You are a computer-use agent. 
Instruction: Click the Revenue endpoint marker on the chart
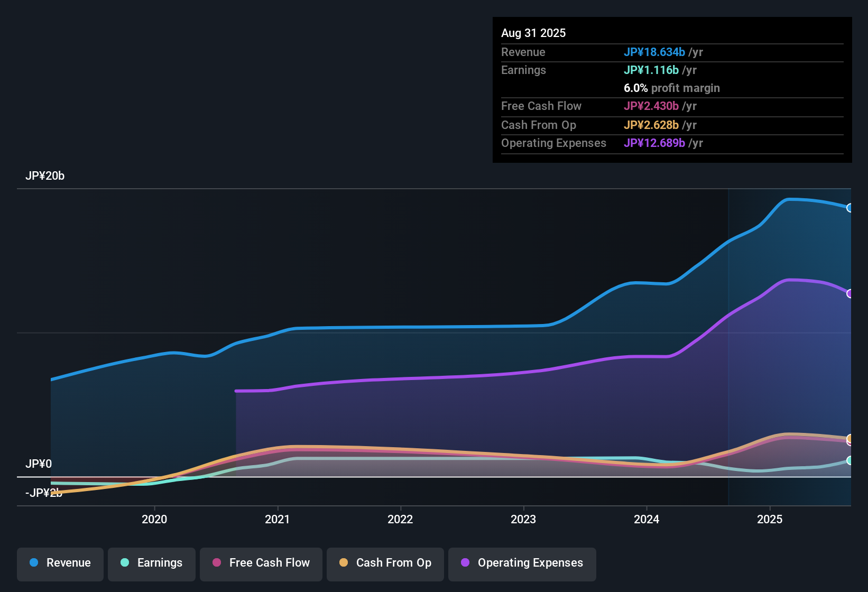click(849, 208)
